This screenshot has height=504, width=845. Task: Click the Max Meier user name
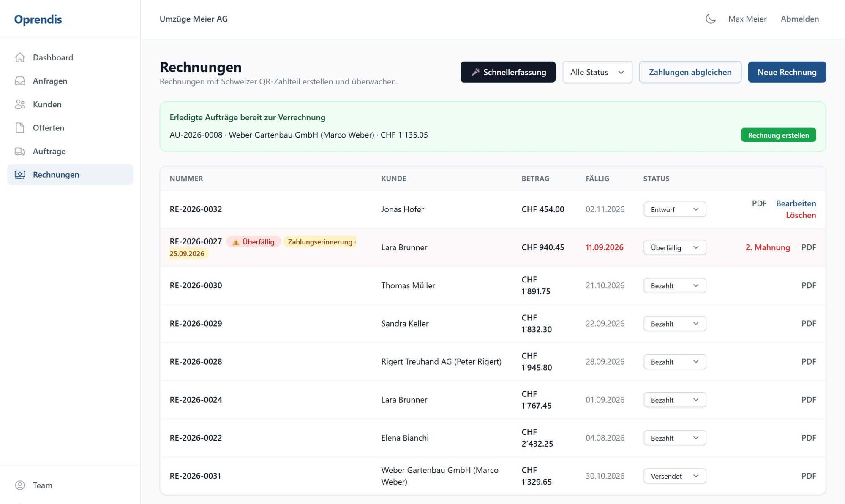747,19
